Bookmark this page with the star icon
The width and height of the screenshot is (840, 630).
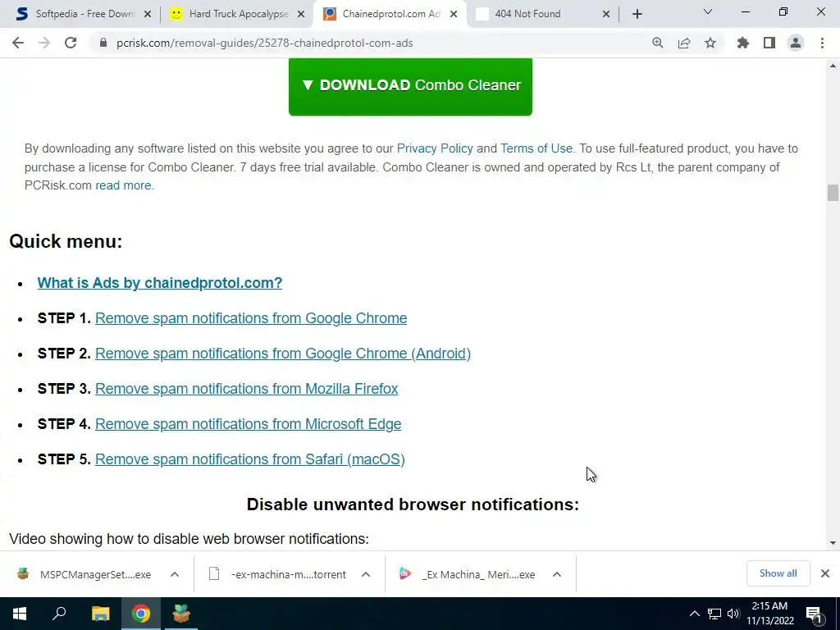point(710,43)
